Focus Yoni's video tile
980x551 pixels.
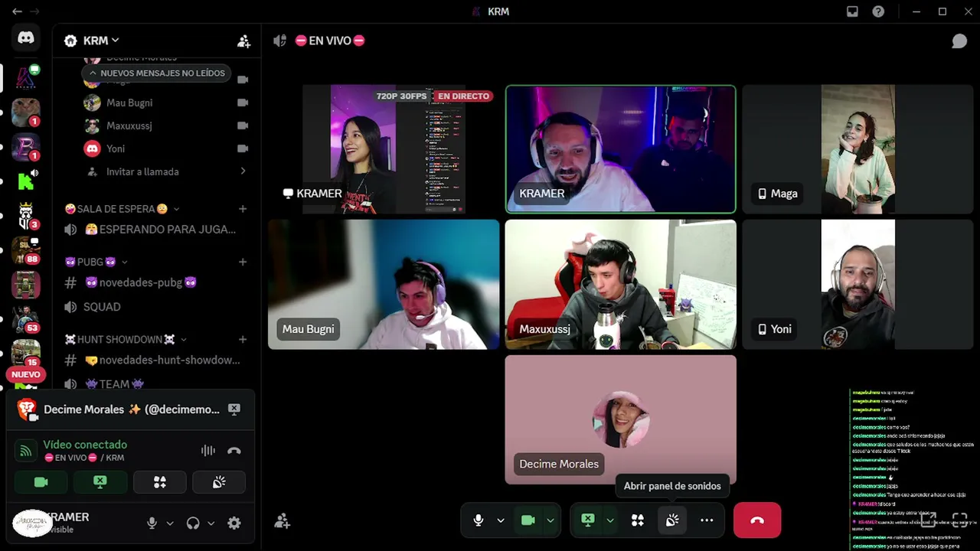tap(857, 285)
